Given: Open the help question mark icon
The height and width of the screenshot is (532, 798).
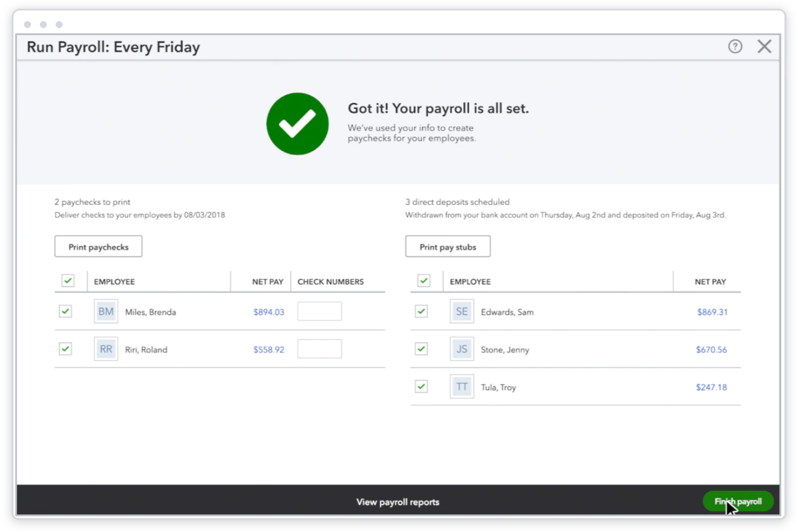Looking at the screenshot, I should pyautogui.click(x=735, y=46).
